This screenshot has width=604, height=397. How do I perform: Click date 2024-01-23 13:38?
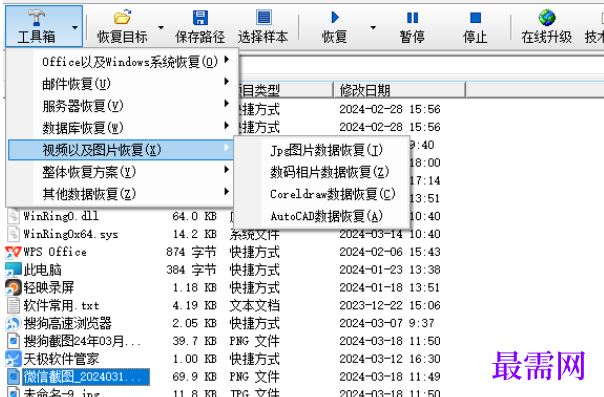(389, 270)
